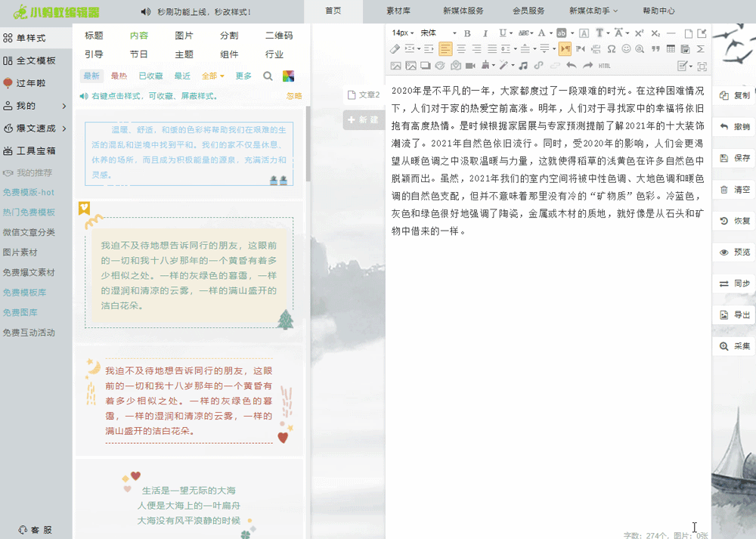Insert a special character with the Ω icon
This screenshot has height=539, width=756.
click(x=612, y=48)
